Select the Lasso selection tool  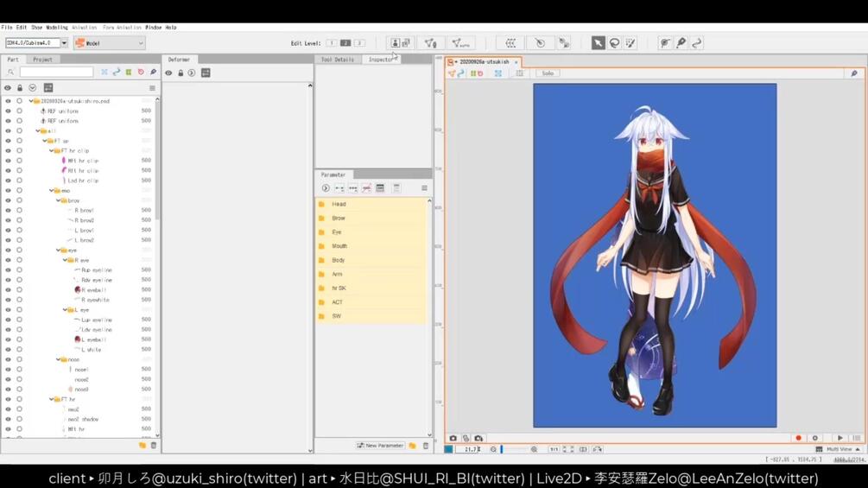pos(614,43)
